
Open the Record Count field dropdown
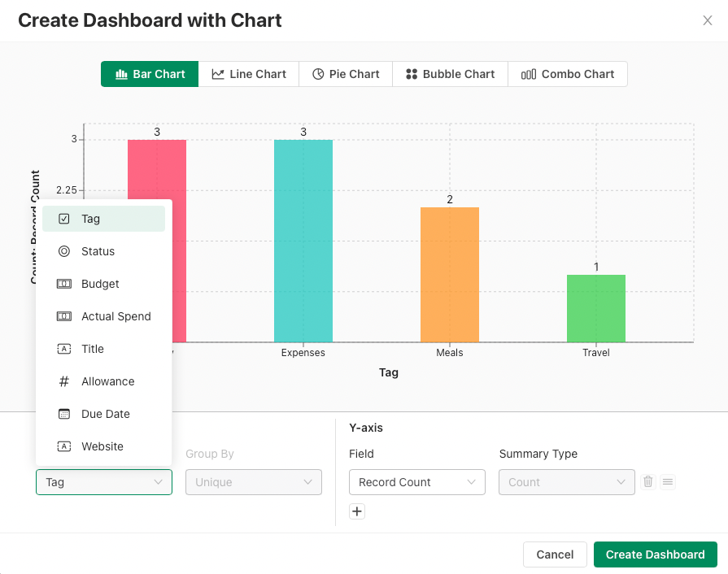tap(417, 482)
